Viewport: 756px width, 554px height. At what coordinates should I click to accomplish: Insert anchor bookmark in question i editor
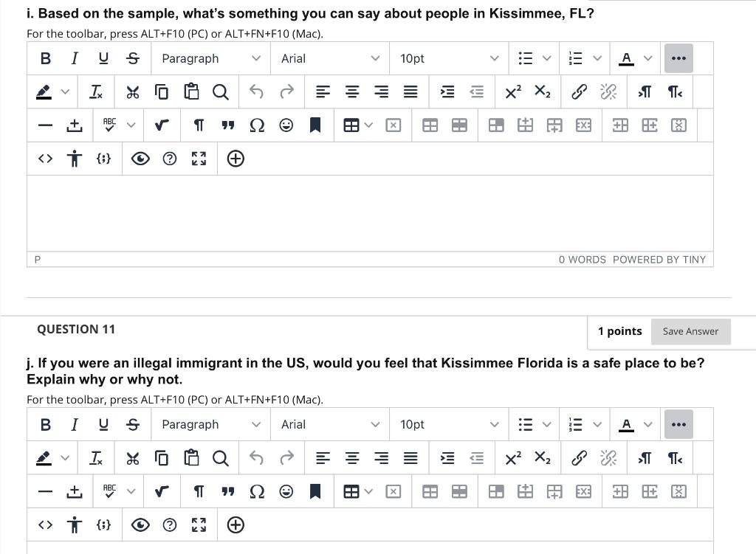pos(315,125)
